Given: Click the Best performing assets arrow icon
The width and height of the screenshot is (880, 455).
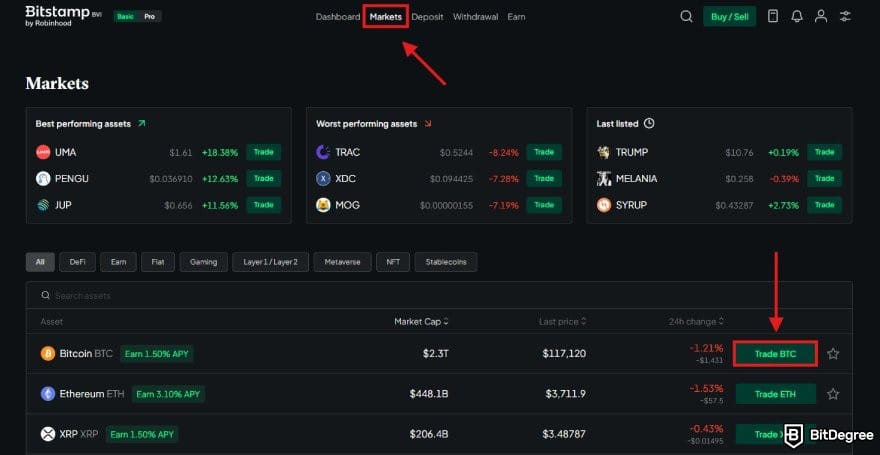Looking at the screenshot, I should coord(141,123).
